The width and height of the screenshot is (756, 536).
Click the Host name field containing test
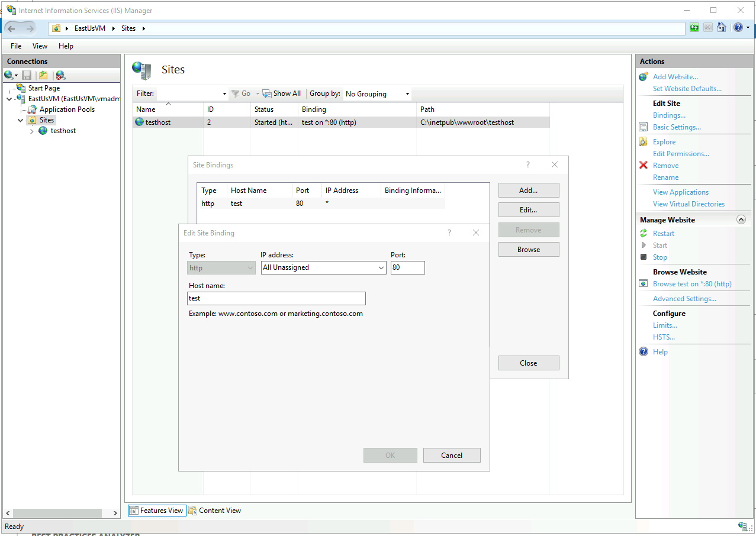pos(276,298)
